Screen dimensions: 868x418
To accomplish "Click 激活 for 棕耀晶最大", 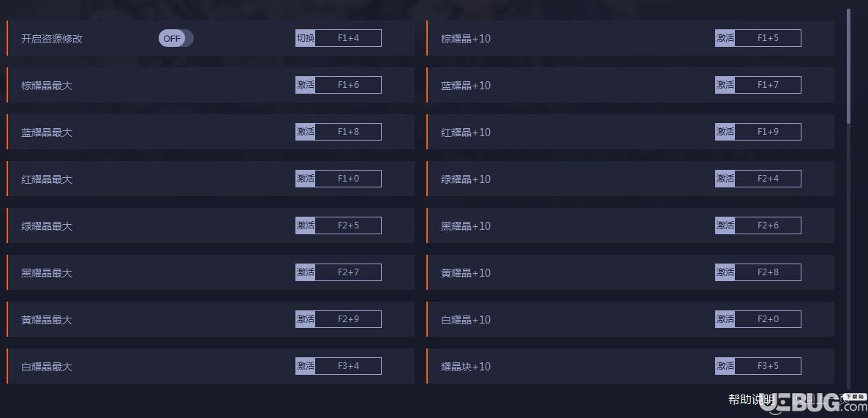I will pos(305,85).
